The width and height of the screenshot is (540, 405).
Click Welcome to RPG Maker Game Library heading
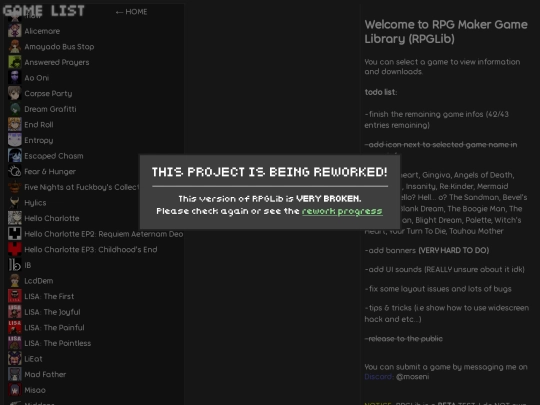pos(446,31)
